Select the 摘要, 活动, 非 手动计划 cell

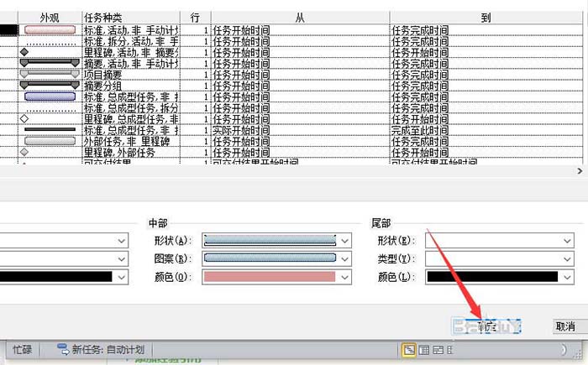[x=131, y=63]
